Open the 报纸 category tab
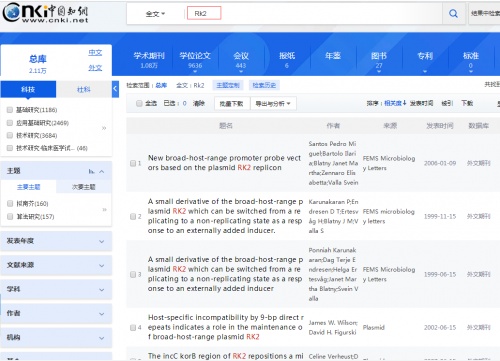The width and height of the screenshot is (500, 361). [x=287, y=60]
